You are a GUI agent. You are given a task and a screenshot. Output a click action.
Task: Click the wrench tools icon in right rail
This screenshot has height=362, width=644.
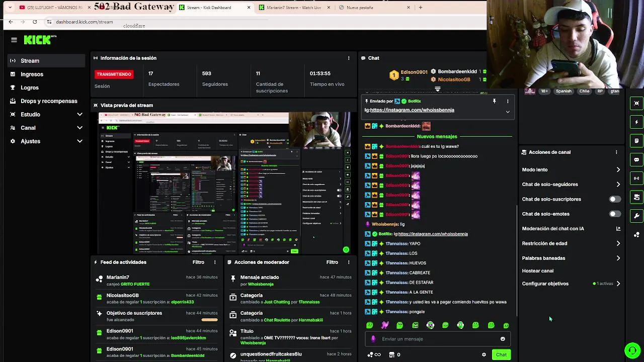(x=636, y=216)
